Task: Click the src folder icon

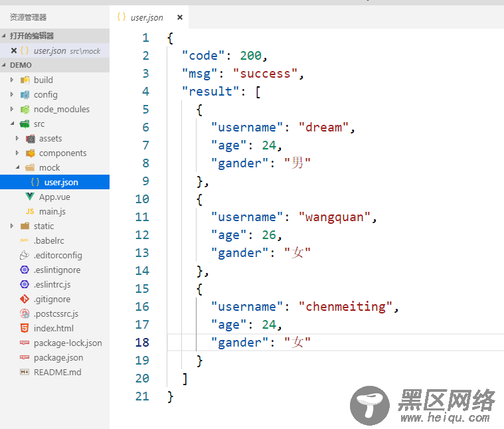Action: [25, 124]
